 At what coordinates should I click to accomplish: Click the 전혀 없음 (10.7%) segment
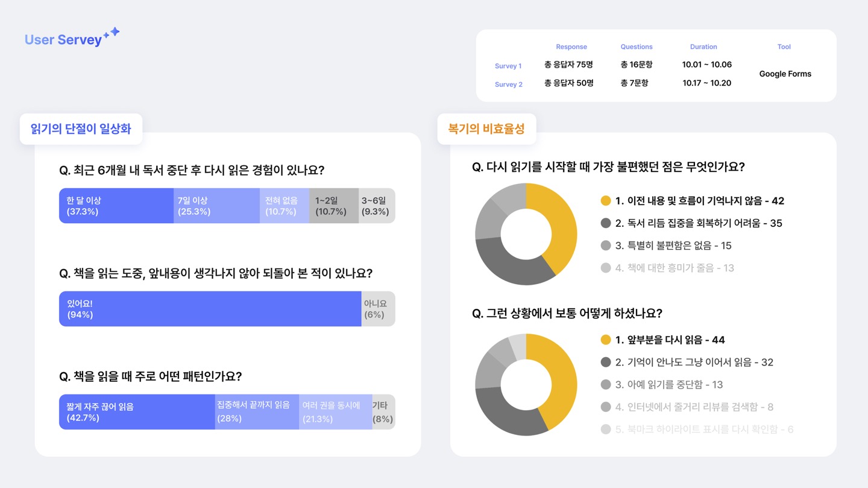tap(285, 206)
